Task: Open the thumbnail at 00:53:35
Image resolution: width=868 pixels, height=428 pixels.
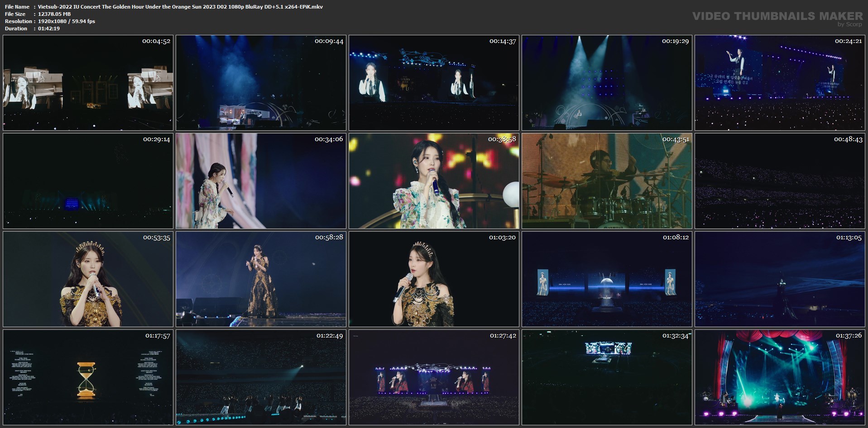Action: pyautogui.click(x=88, y=279)
